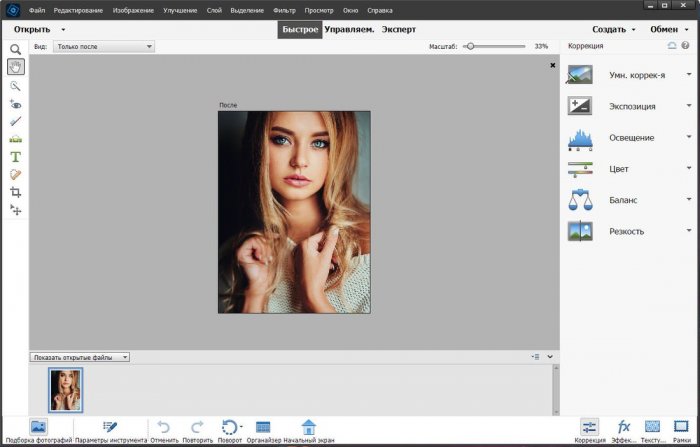The image size is (700, 447).
Task: Open the Вид 'Только после' dropdown
Action: click(104, 46)
